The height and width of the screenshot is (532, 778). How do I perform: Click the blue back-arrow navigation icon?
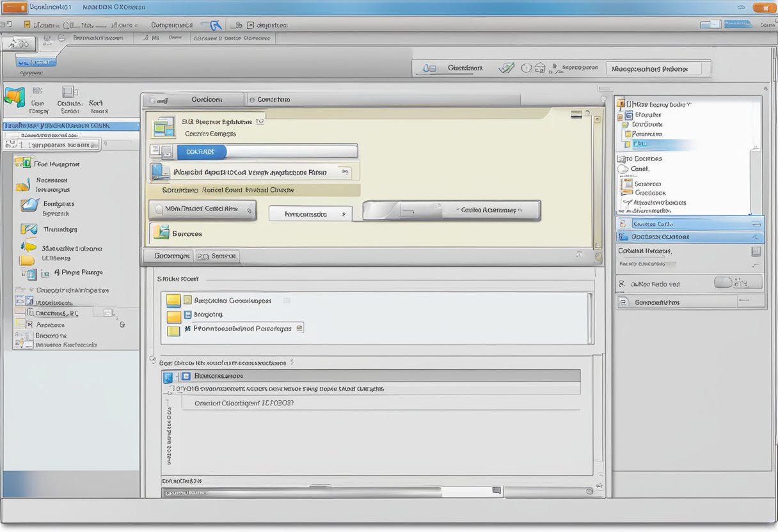[x=214, y=24]
